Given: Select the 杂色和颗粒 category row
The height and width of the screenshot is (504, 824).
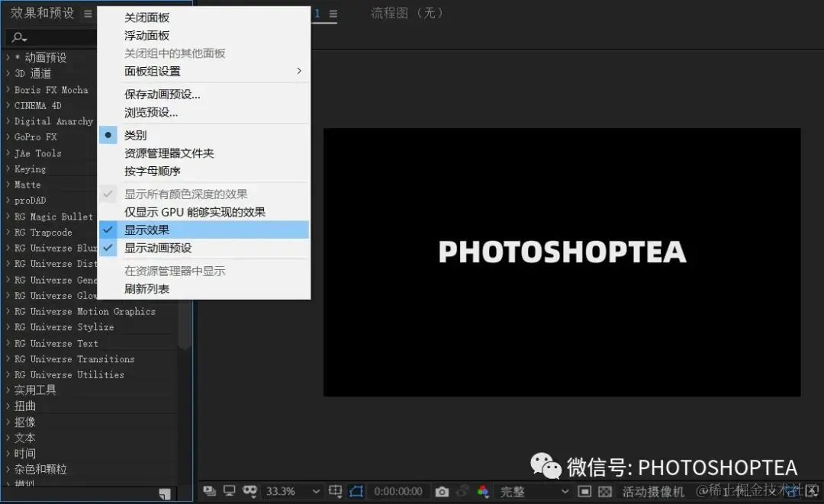Looking at the screenshot, I should click(90, 470).
